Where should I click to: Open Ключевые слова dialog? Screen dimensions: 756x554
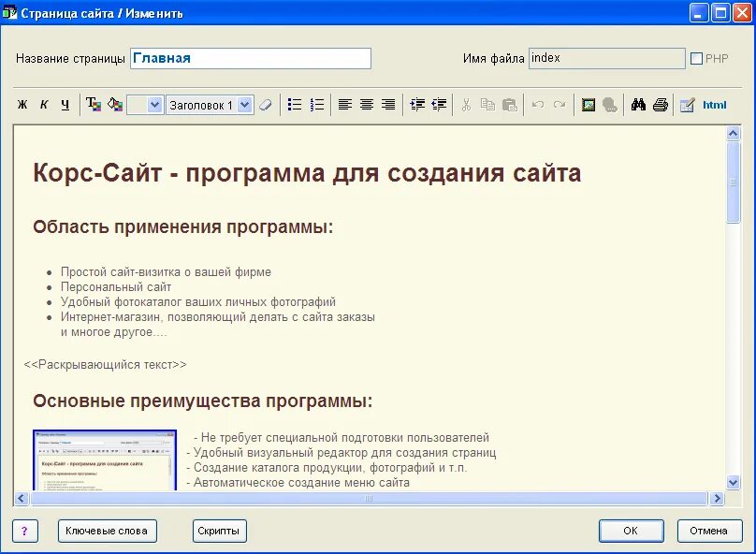tap(107, 531)
